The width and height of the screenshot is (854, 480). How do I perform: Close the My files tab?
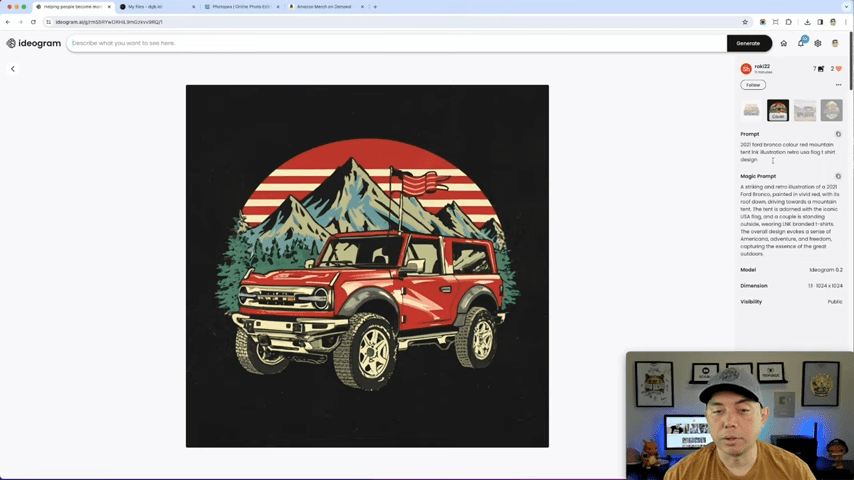point(193,7)
